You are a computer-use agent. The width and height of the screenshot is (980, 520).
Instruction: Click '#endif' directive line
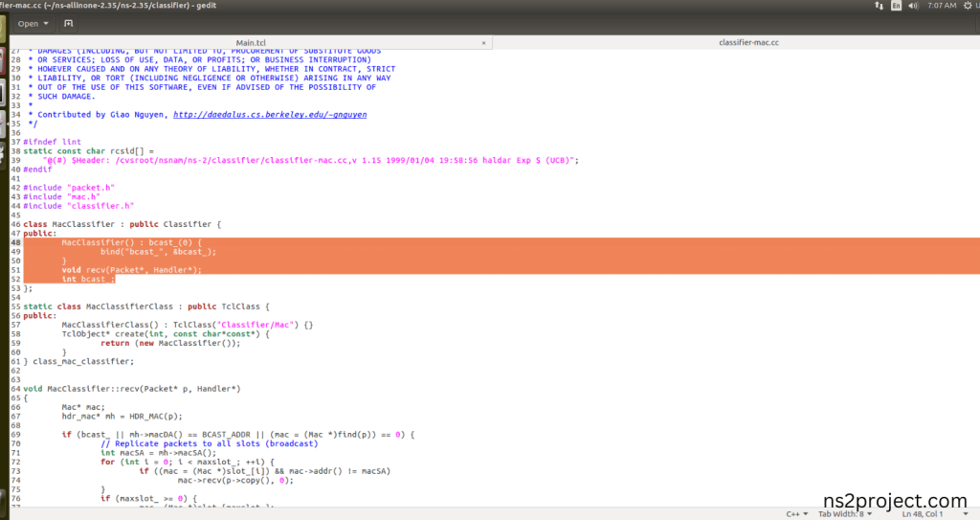(x=37, y=169)
